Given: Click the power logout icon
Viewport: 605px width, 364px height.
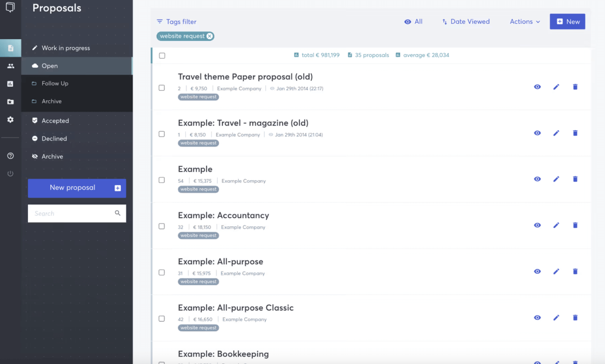Looking at the screenshot, I should coord(10,174).
